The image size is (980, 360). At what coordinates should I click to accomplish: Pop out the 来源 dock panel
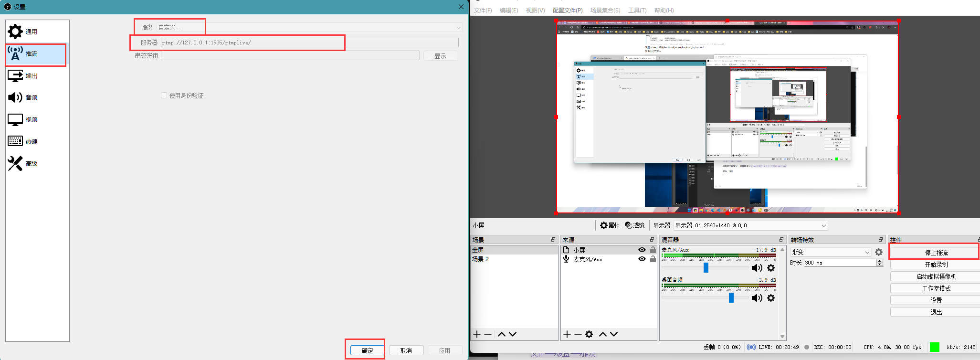pos(652,240)
